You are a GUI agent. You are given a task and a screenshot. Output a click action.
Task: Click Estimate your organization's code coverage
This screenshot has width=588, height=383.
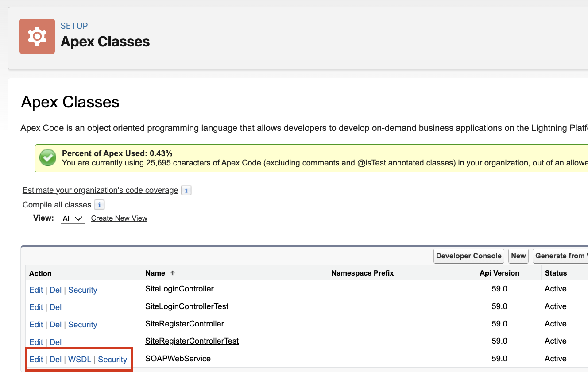(101, 190)
